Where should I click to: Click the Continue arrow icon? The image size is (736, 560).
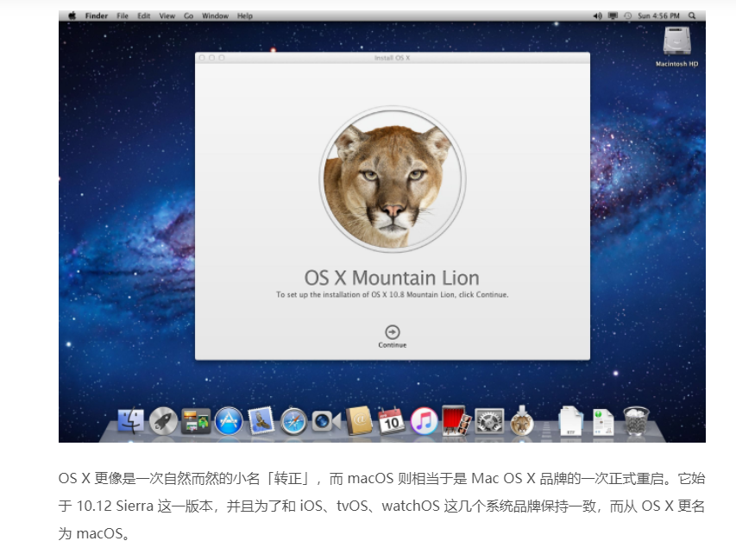[x=393, y=332]
